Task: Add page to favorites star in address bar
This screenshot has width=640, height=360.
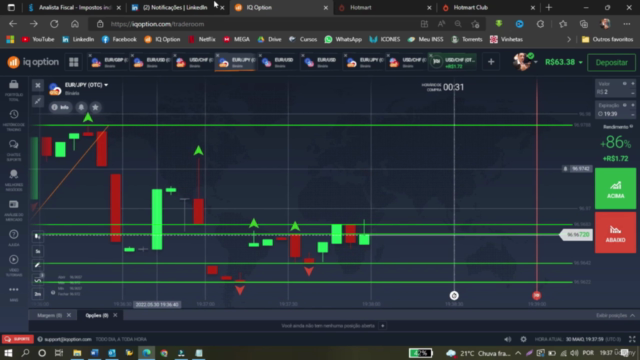Action: pyautogui.click(x=475, y=24)
